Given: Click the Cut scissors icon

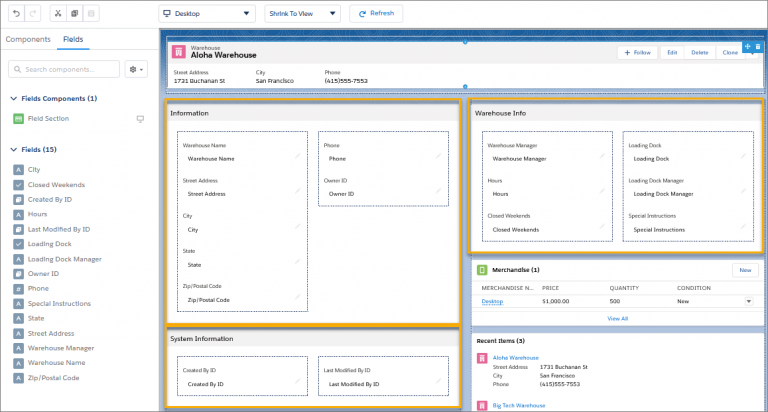Looking at the screenshot, I should click(57, 14).
